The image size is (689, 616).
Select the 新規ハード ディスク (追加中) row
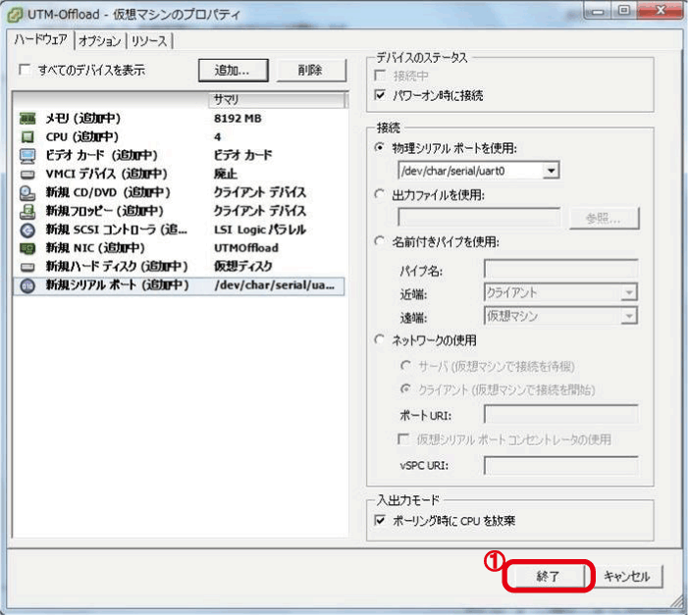point(180,267)
